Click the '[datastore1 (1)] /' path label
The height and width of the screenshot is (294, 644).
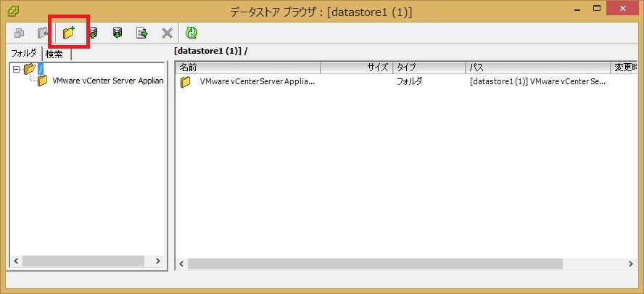point(211,52)
